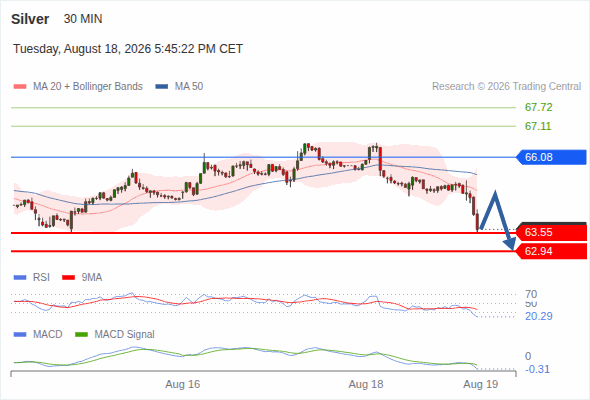
Task: Click the MACD zero level label
Action: point(528,356)
